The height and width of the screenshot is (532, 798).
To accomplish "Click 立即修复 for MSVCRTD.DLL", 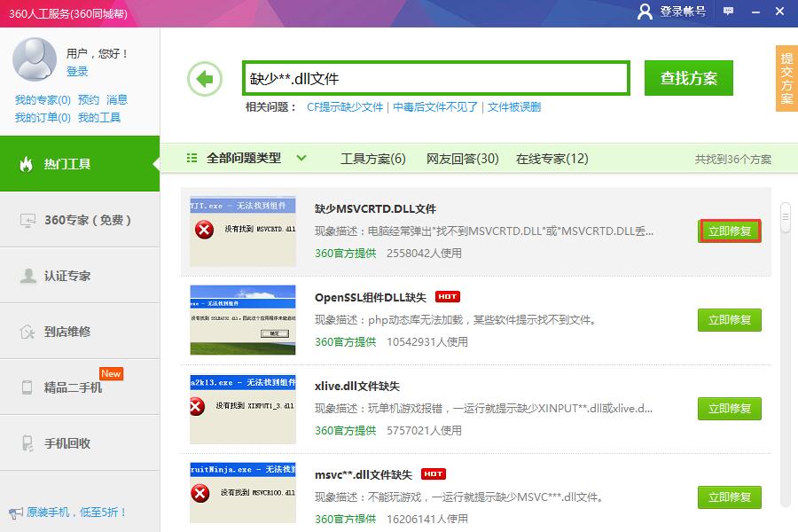I will coord(730,231).
